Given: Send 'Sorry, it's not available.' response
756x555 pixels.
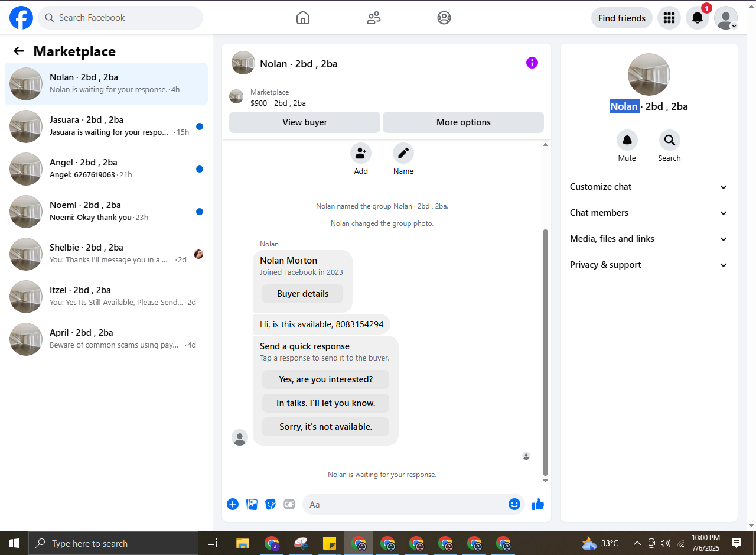Looking at the screenshot, I should click(326, 427).
